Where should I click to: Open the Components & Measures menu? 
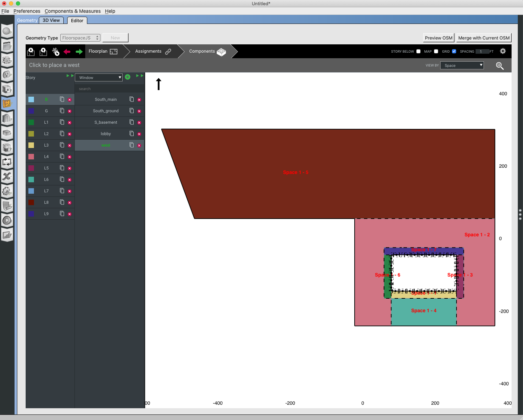click(x=72, y=11)
